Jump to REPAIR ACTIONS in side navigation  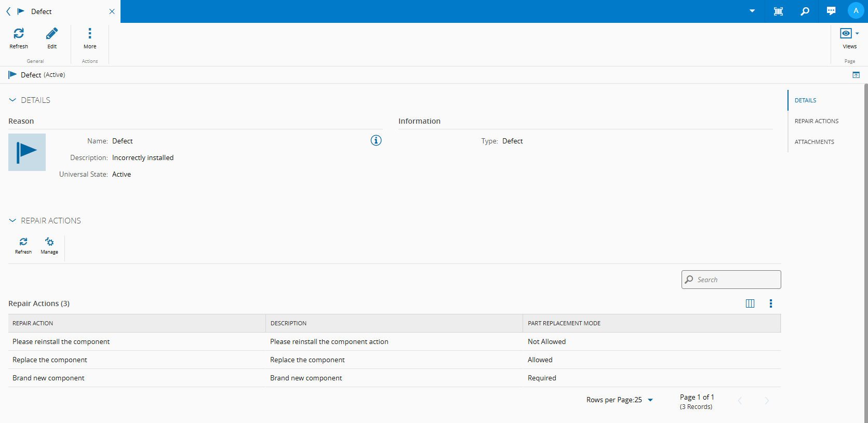[x=816, y=121]
